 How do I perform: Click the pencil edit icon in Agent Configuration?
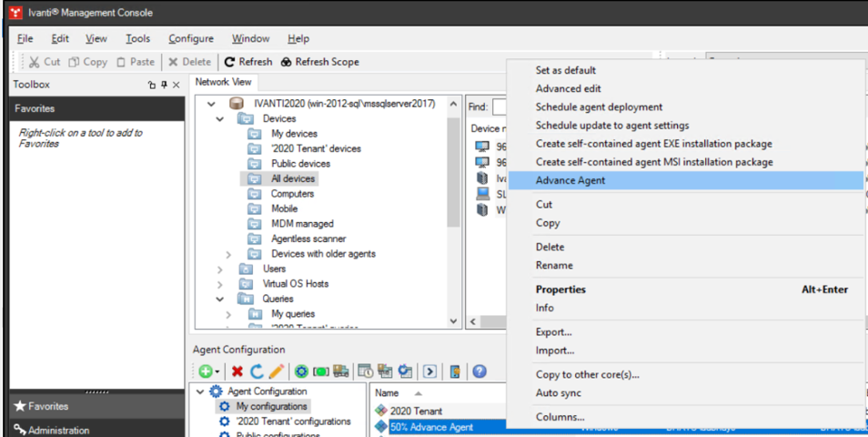pos(277,371)
